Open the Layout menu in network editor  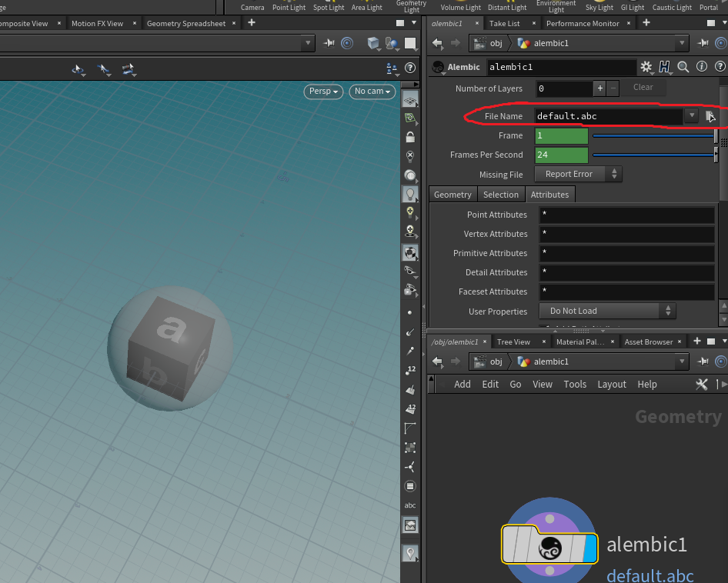point(612,385)
